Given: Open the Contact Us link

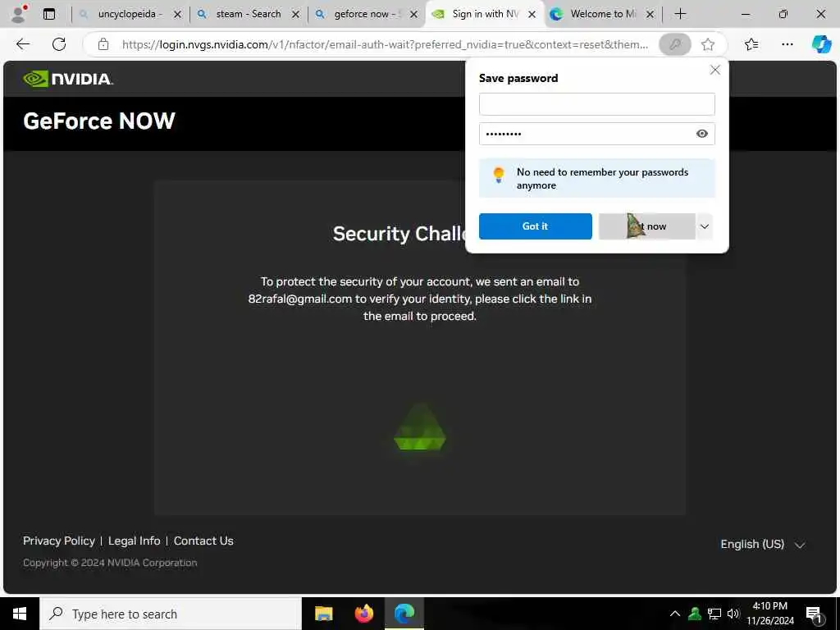Looking at the screenshot, I should point(203,541).
